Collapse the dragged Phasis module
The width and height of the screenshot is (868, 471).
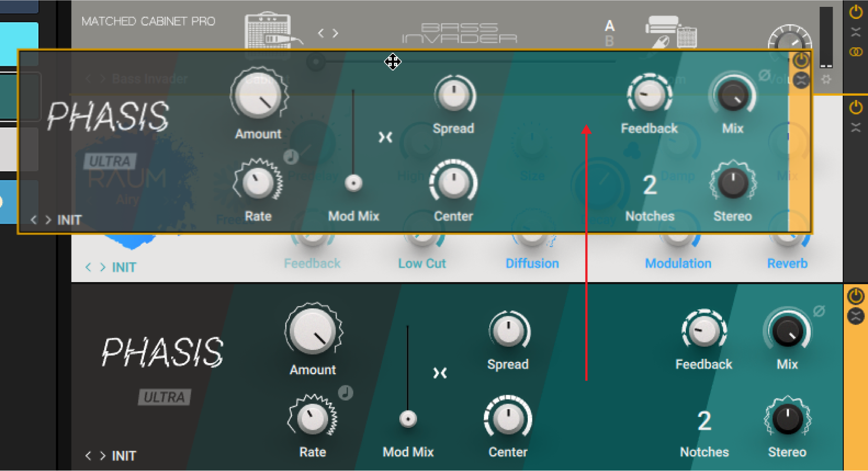pos(801,81)
